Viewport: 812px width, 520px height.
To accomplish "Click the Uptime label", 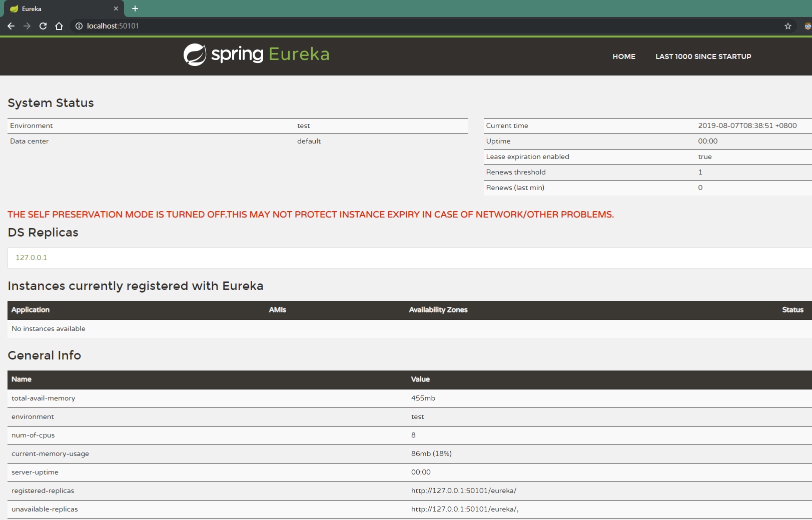I will (x=498, y=141).
